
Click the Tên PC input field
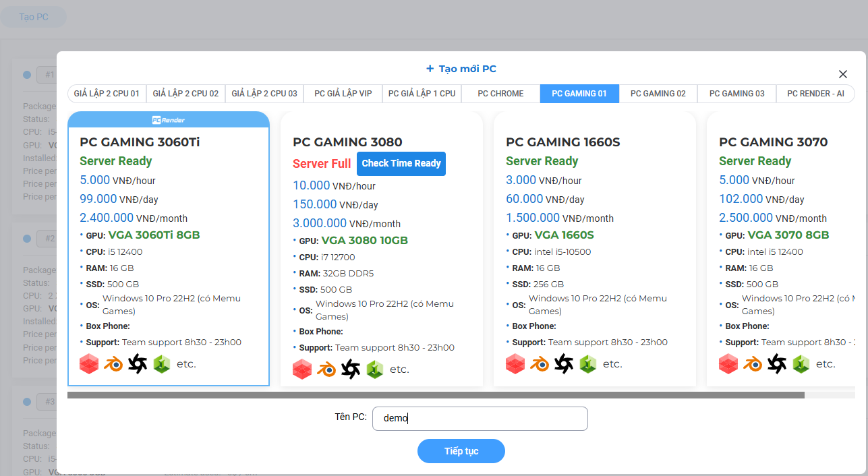pyautogui.click(x=480, y=418)
